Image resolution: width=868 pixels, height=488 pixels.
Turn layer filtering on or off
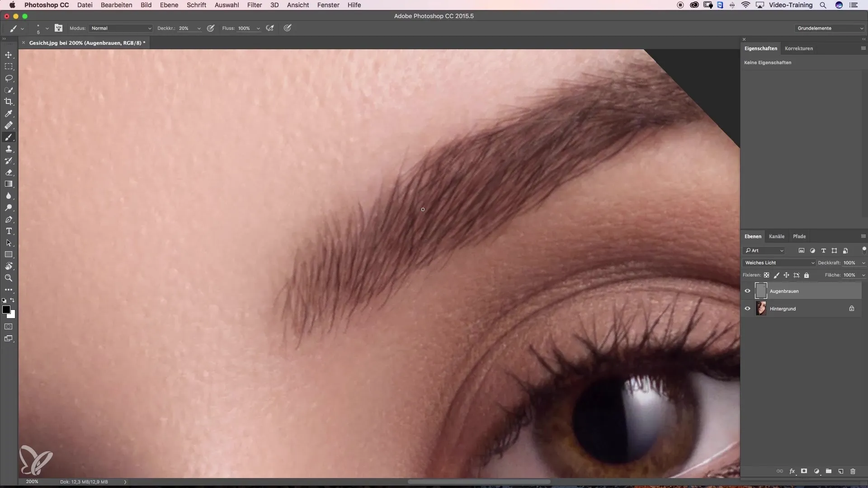click(864, 249)
